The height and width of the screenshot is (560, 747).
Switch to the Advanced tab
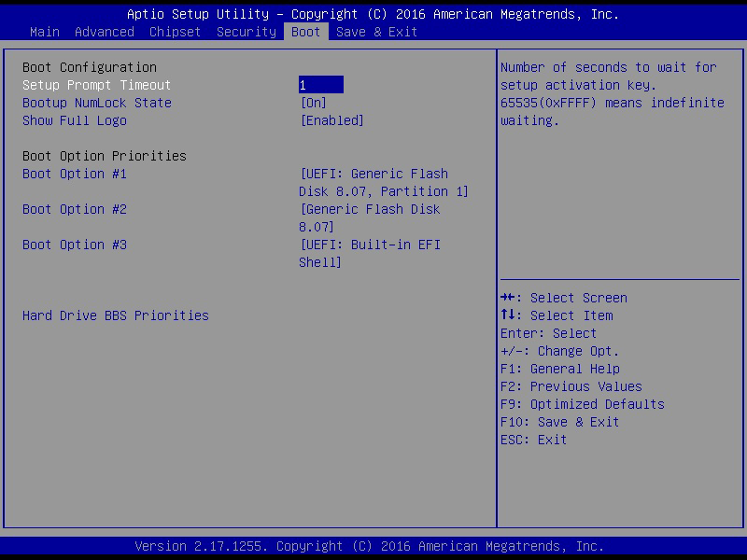105,32
